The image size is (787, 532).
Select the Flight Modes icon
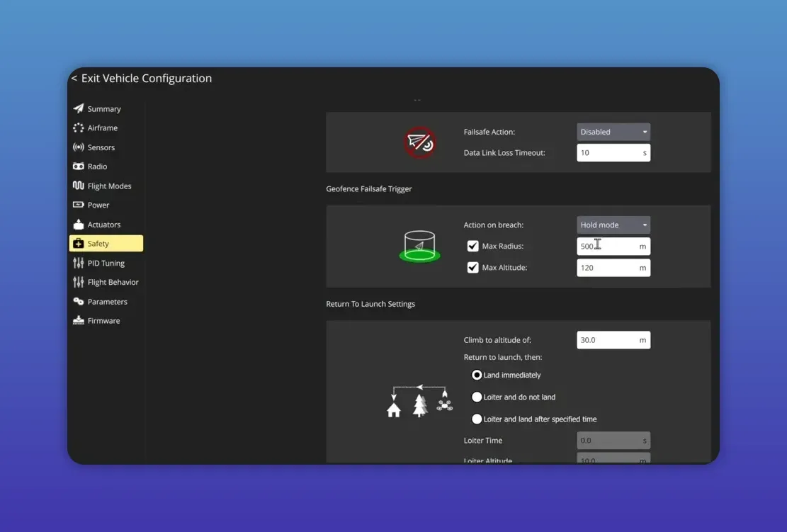pyautogui.click(x=79, y=186)
